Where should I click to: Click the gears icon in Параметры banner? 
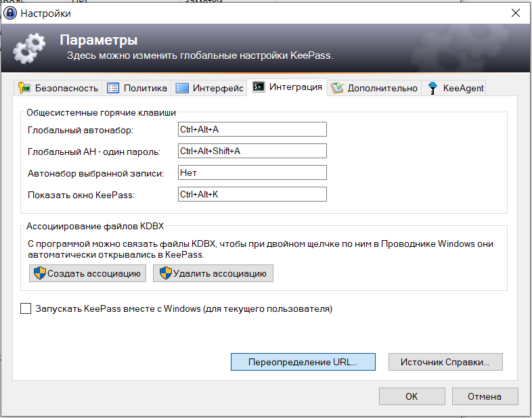tap(29, 49)
